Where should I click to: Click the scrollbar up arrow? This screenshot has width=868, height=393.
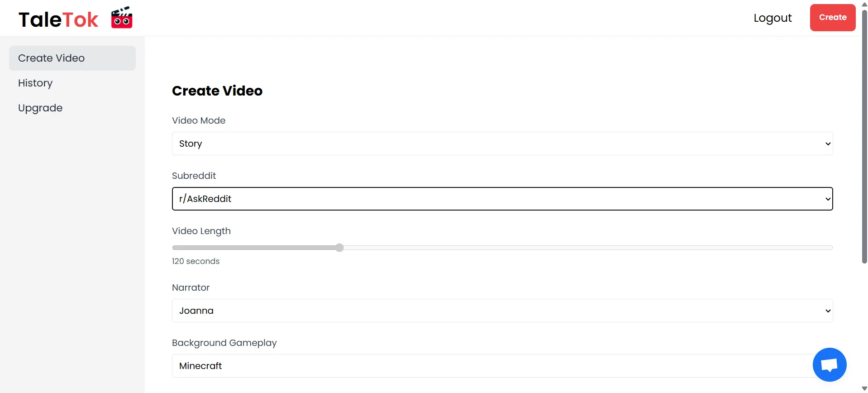864,4
